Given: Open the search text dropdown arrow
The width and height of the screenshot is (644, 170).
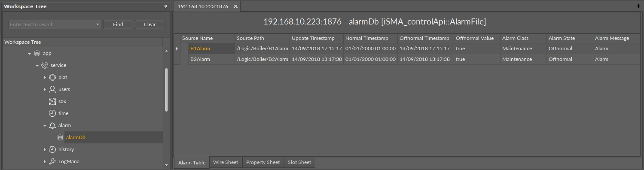Looking at the screenshot, I should (x=98, y=24).
